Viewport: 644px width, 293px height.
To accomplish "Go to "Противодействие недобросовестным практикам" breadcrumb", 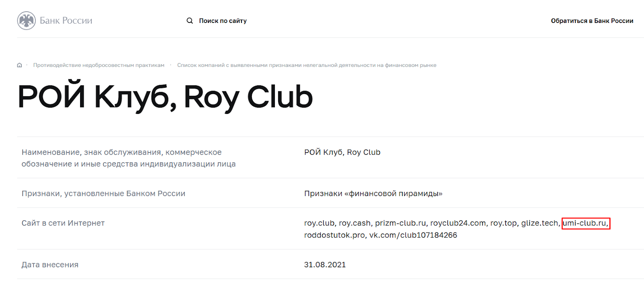I will tap(99, 65).
